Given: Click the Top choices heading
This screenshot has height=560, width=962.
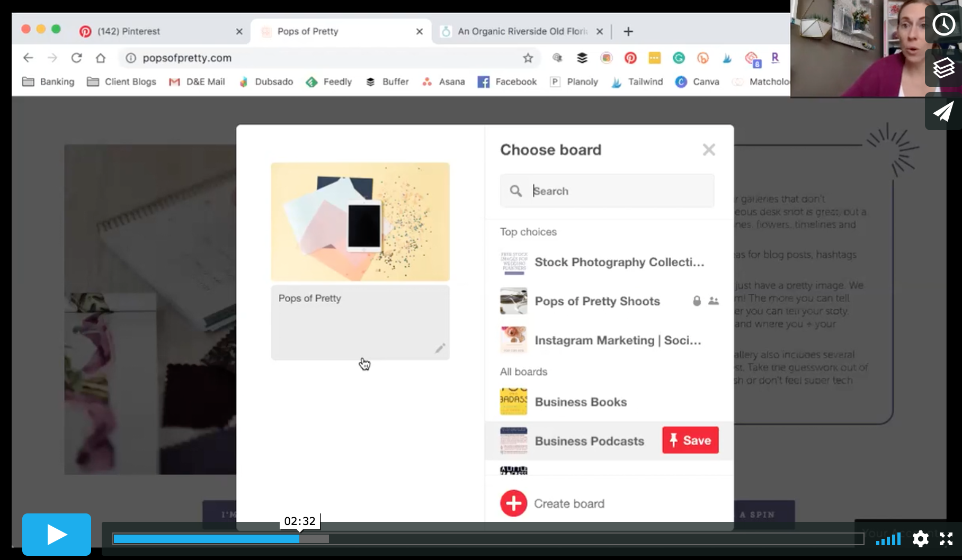Looking at the screenshot, I should coord(529,232).
